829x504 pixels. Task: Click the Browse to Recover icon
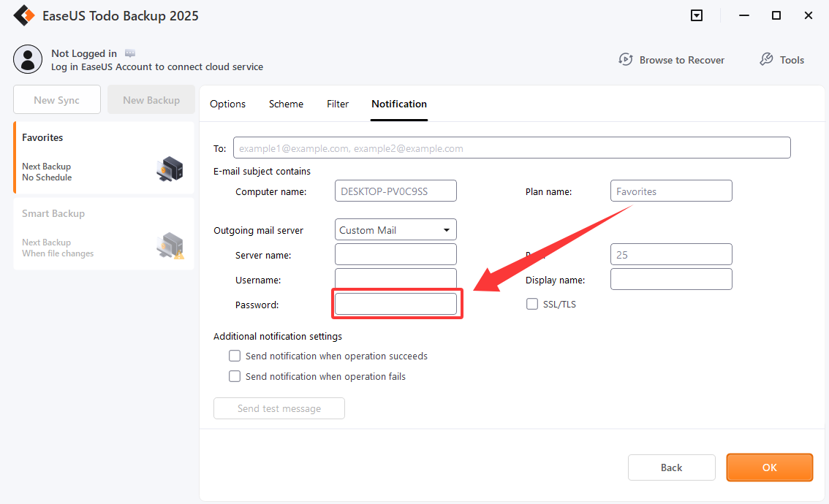click(x=626, y=60)
